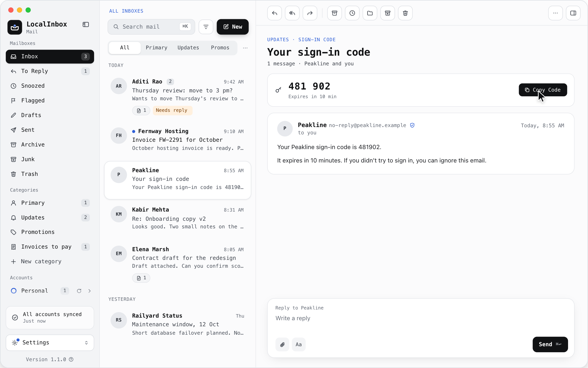This screenshot has width=588, height=368.
Task: Click the Forward arrow icon
Action: pos(310,13)
